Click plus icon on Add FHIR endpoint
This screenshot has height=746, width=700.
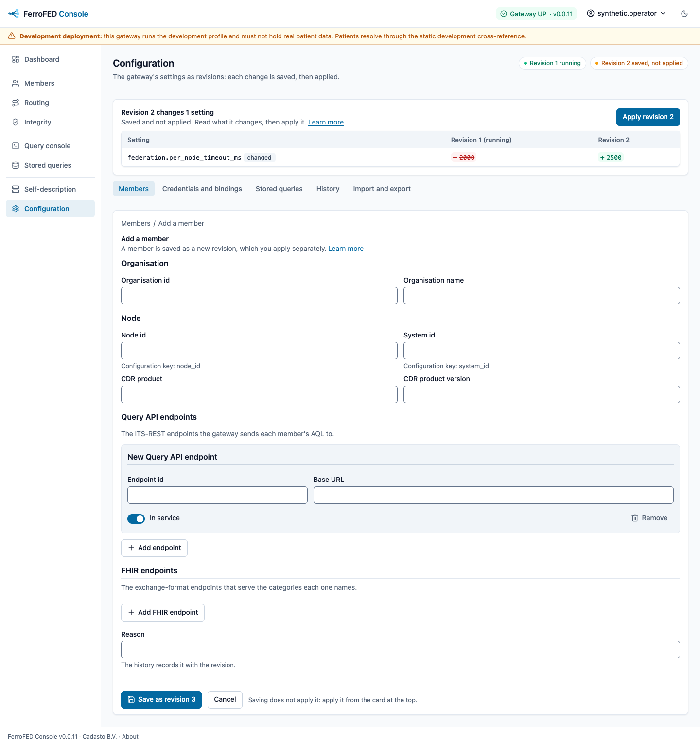[131, 612]
